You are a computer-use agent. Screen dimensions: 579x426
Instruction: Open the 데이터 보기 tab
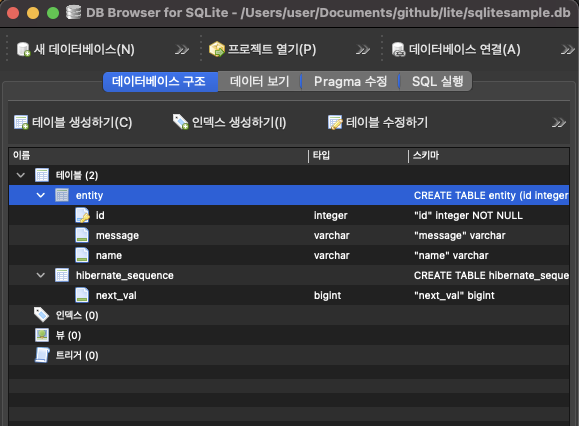260,82
